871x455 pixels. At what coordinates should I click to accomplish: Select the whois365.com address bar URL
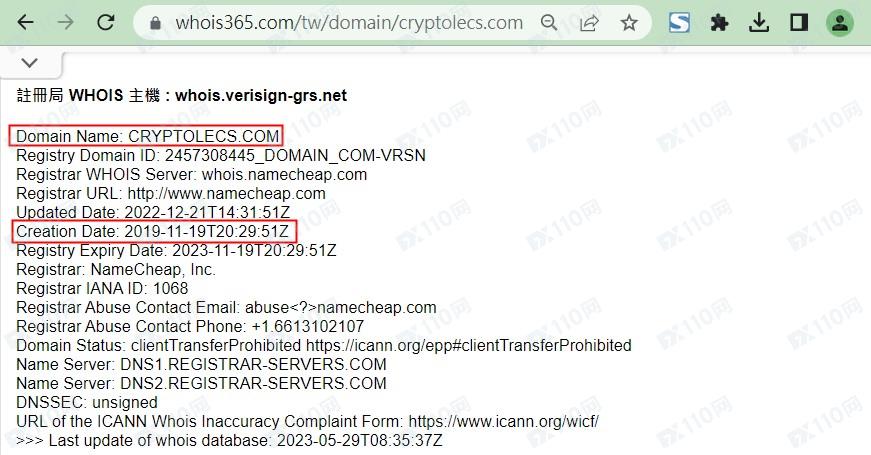coord(349,23)
